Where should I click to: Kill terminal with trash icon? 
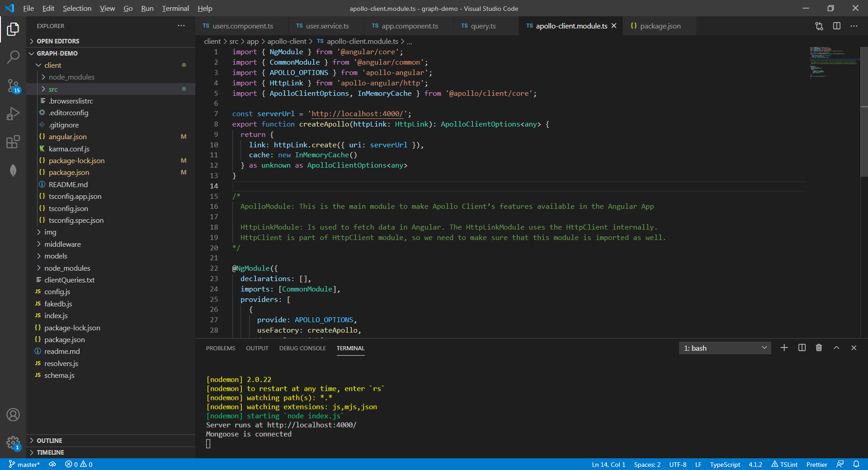(819, 348)
